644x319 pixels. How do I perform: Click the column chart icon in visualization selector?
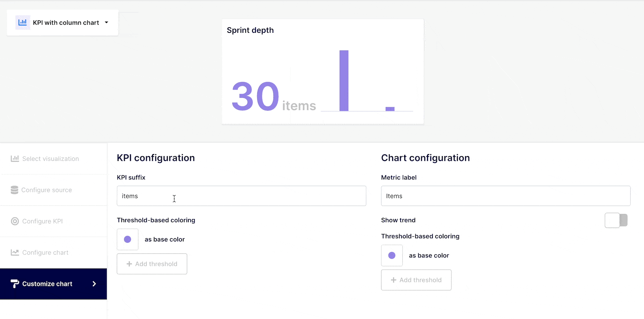pyautogui.click(x=23, y=23)
